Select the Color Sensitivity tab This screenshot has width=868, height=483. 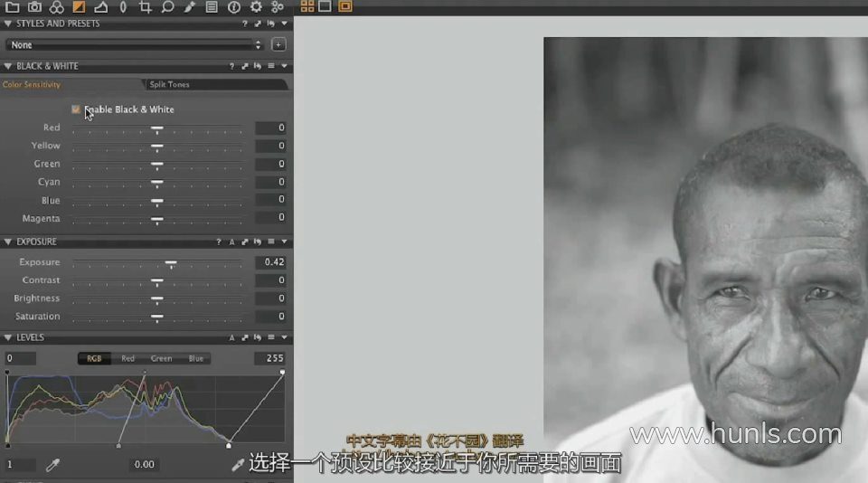coord(32,85)
